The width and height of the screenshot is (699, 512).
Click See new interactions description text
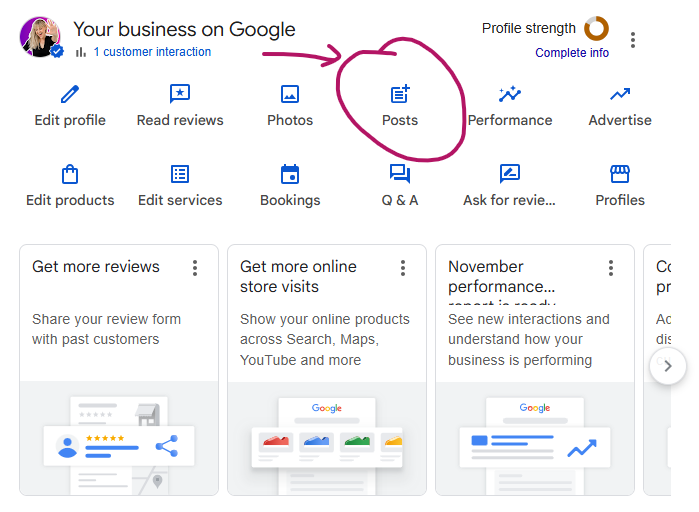point(529,340)
